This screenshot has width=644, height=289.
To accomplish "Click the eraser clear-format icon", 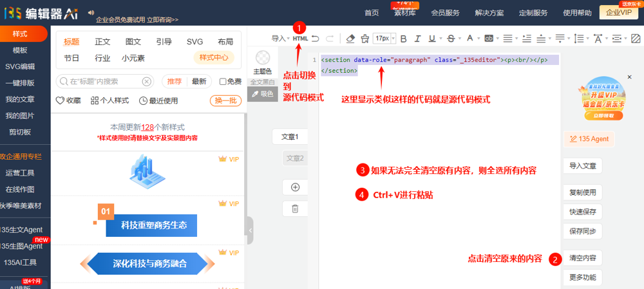I will click(350, 39).
